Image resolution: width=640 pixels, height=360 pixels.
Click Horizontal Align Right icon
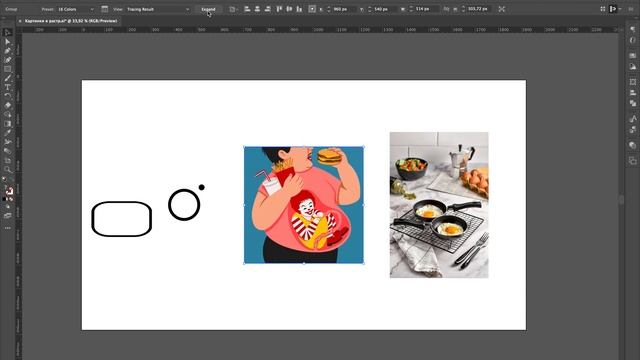(267, 9)
